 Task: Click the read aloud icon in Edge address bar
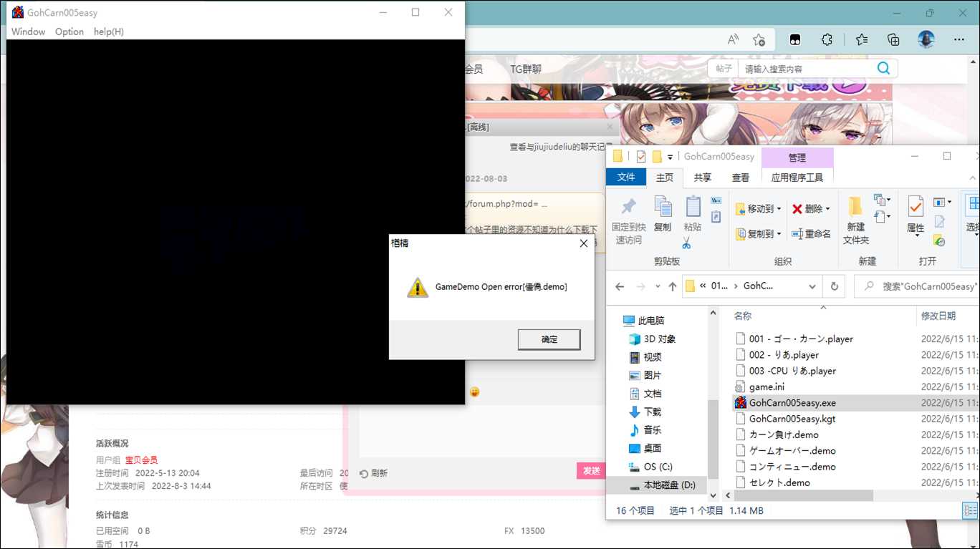tap(733, 39)
